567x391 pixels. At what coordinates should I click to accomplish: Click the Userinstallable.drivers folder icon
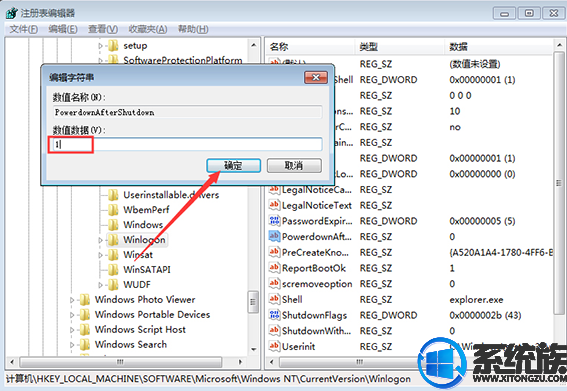113,195
